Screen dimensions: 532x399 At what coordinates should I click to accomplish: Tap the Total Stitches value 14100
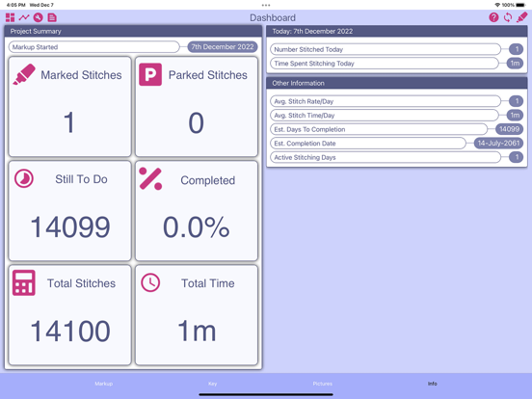70,332
